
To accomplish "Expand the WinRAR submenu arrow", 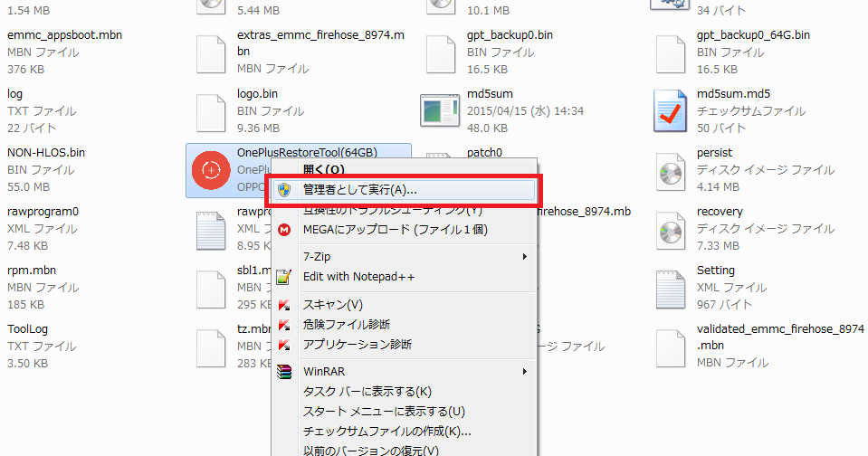I will coord(524,371).
